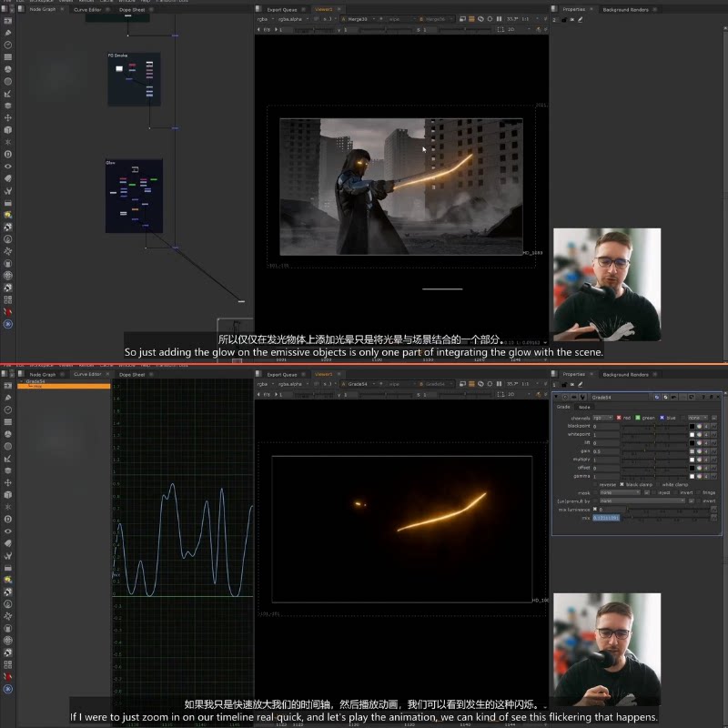Open 3D cube nodes icon in upper toolbar

coord(8,129)
